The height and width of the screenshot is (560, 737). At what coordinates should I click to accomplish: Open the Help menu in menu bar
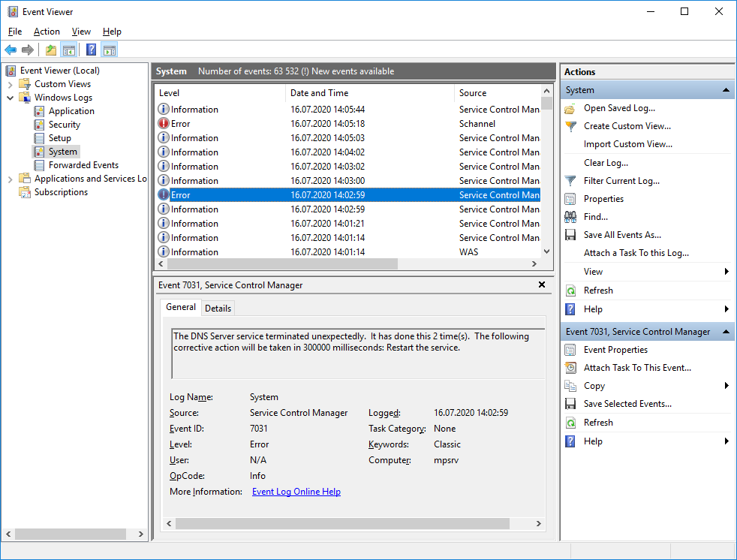tap(112, 32)
